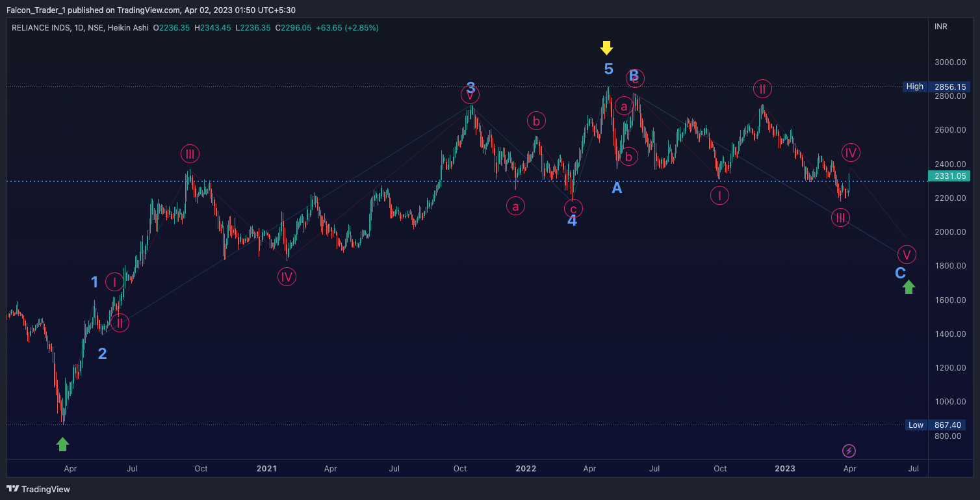Click the blue wave 1 label
The height and width of the screenshot is (500, 980).
[94, 282]
